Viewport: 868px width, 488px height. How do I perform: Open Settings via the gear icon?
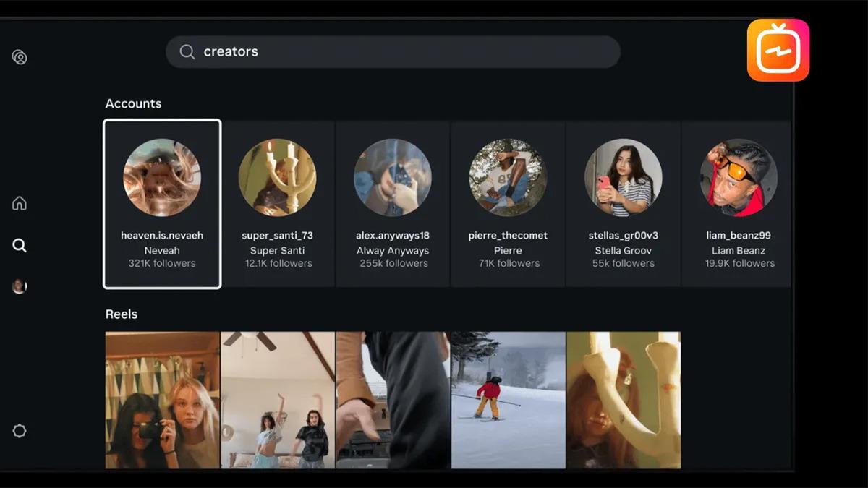[20, 431]
